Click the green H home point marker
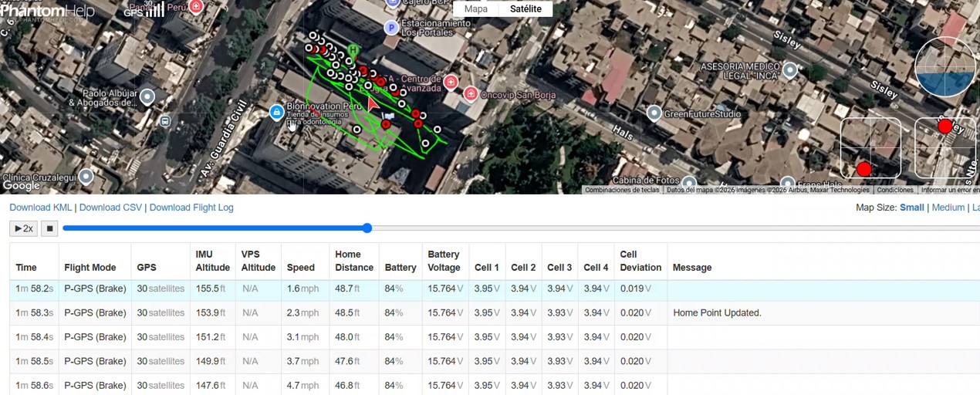Screen dimensions: 980x395 point(353,51)
